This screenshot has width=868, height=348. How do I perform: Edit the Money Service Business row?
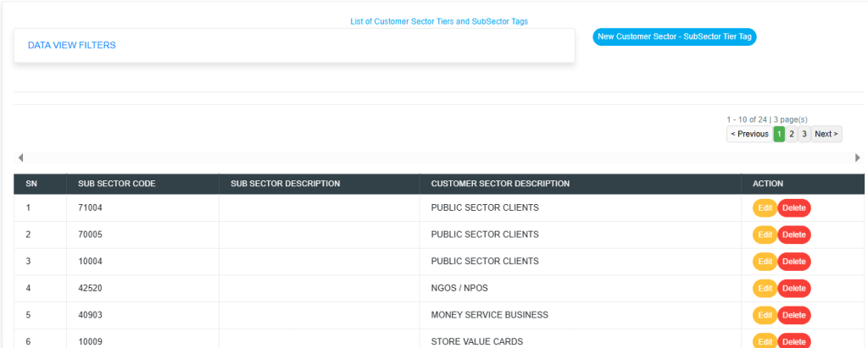tap(765, 315)
